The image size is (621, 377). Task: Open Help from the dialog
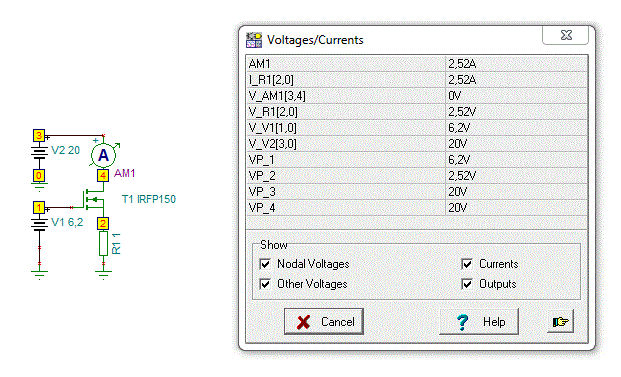tap(479, 322)
